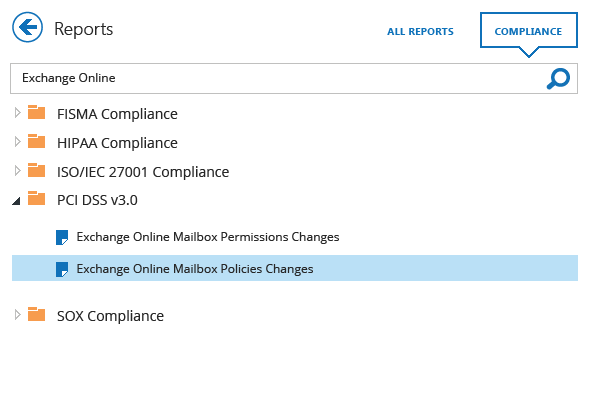Select Exchange Online Mailbox Policies Changes report
This screenshot has height=395, width=591.
point(295,268)
